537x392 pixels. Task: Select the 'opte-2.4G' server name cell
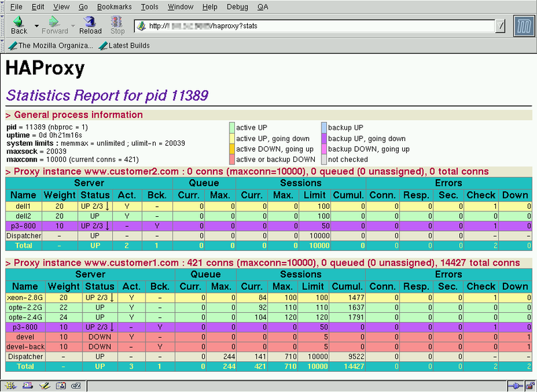pyautogui.click(x=26, y=317)
